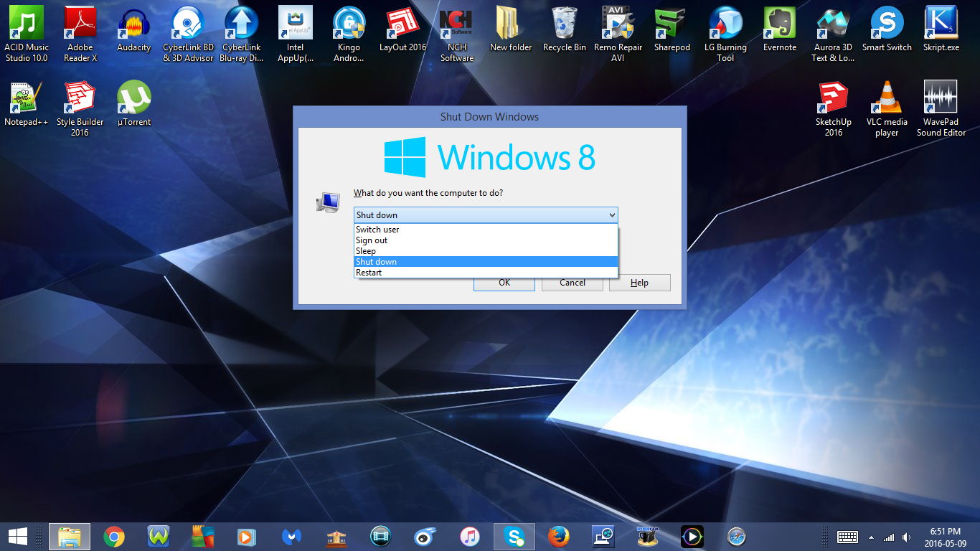Image resolution: width=980 pixels, height=551 pixels.
Task: Open Help from the Shut Down dialog
Action: point(640,283)
